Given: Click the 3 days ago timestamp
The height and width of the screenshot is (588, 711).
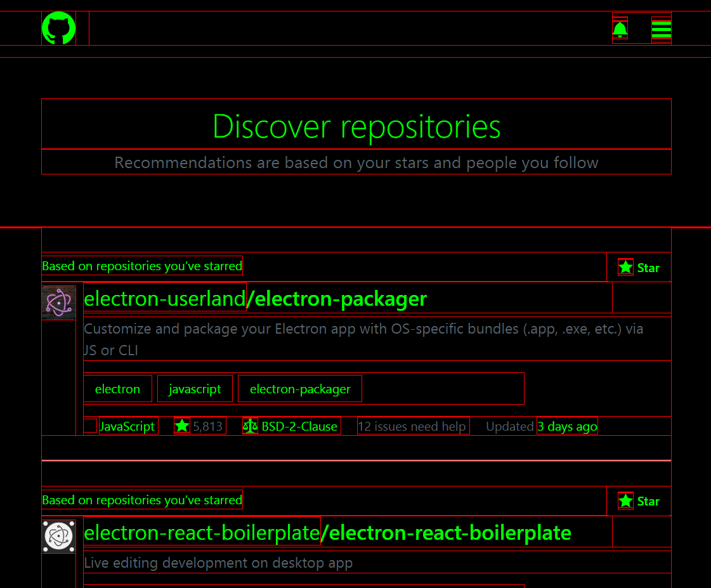Looking at the screenshot, I should (x=567, y=426).
